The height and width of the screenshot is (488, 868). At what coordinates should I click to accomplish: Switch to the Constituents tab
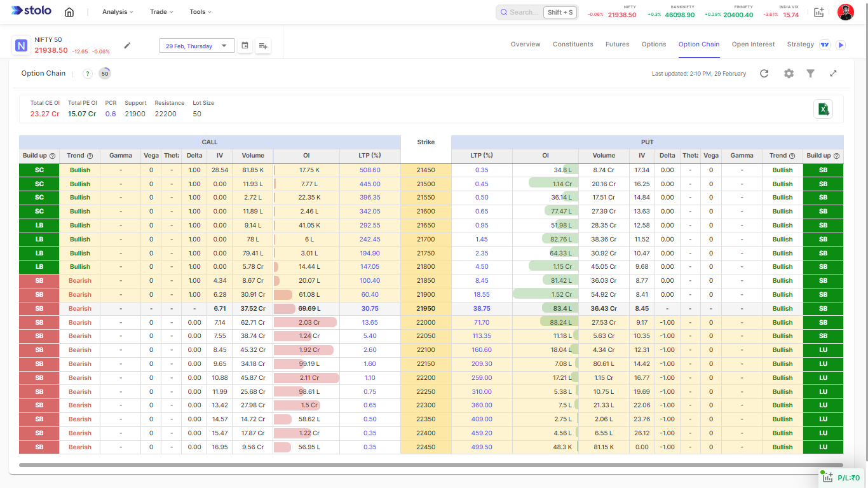pos(573,44)
